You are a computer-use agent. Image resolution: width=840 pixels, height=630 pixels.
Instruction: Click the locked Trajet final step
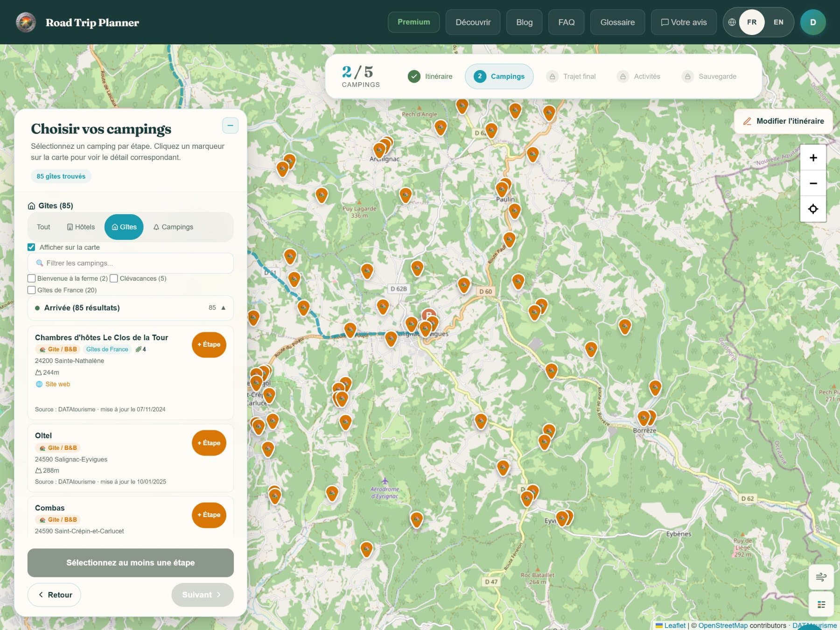pos(572,77)
